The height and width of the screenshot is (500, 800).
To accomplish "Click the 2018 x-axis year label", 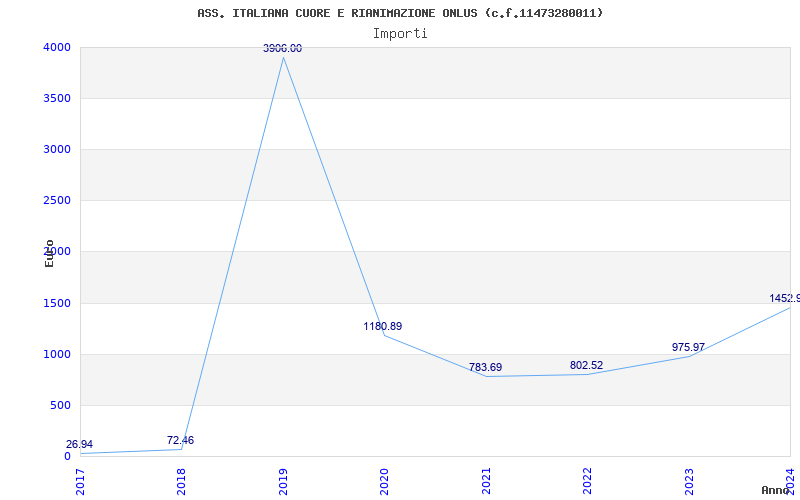I will (x=181, y=481).
